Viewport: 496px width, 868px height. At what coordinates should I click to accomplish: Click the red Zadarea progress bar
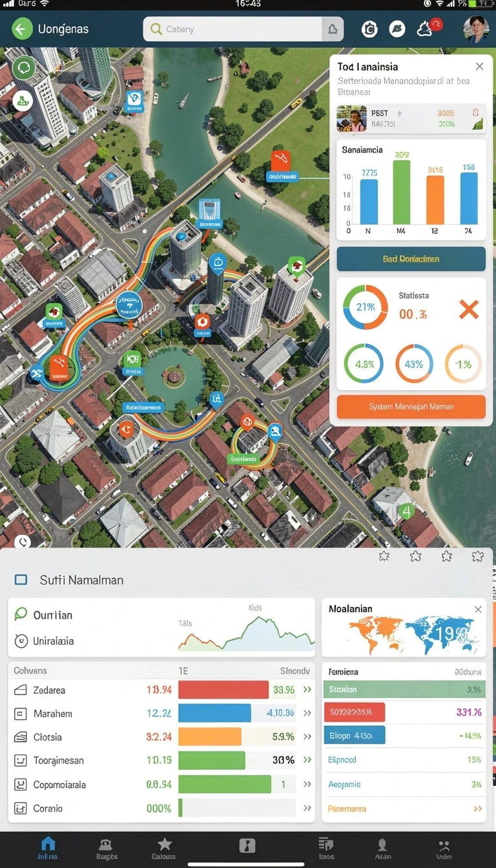pyautogui.click(x=223, y=690)
